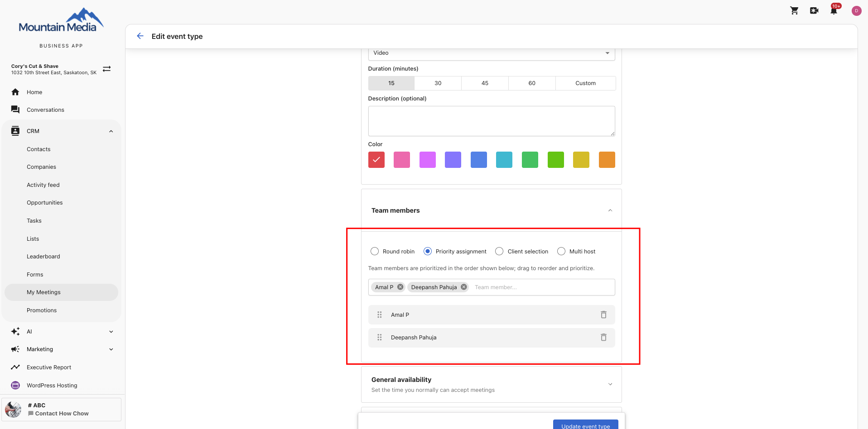Open the shopping cart icon
The height and width of the screenshot is (429, 868).
click(x=794, y=10)
